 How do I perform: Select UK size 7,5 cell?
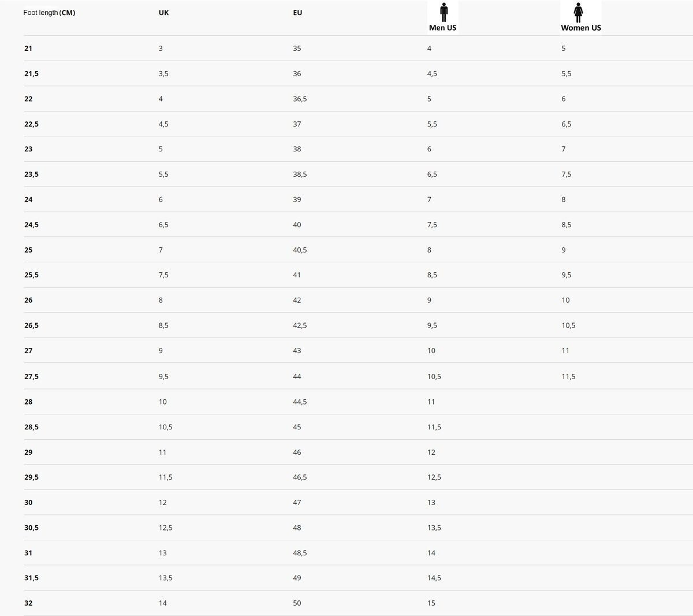[x=163, y=275]
